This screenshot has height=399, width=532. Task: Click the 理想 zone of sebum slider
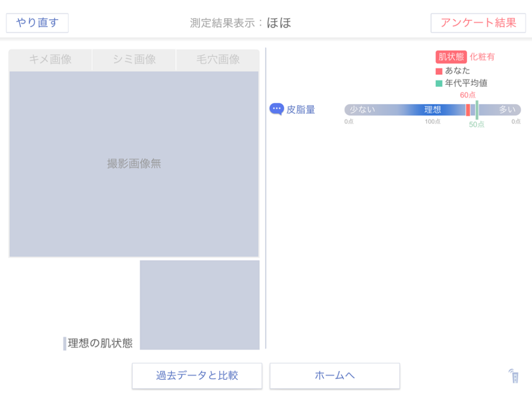tap(432, 110)
